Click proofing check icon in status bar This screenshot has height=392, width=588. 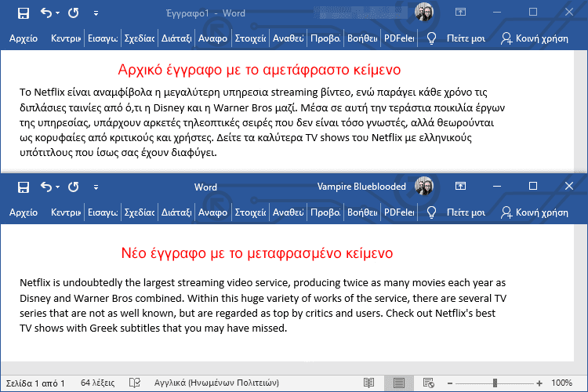[x=135, y=383]
